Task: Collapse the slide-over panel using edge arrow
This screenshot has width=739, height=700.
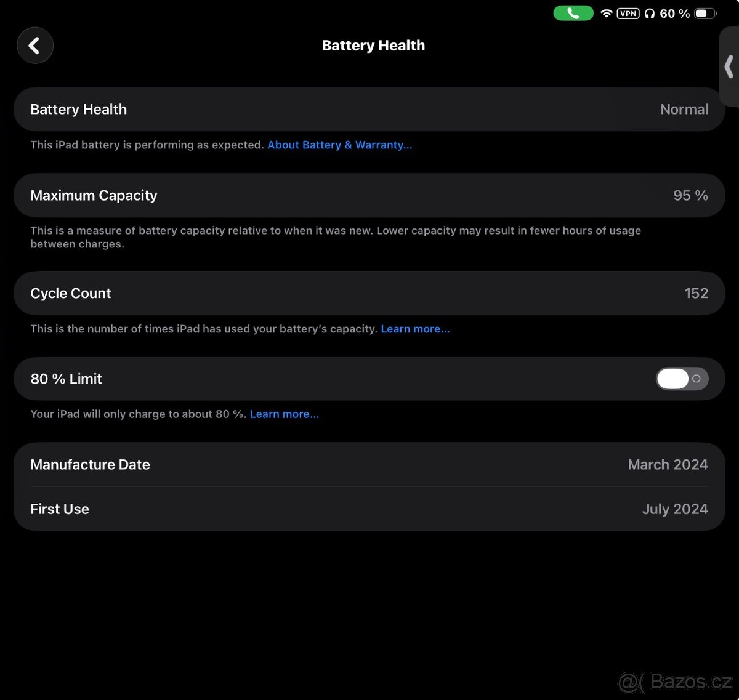Action: 729,67
